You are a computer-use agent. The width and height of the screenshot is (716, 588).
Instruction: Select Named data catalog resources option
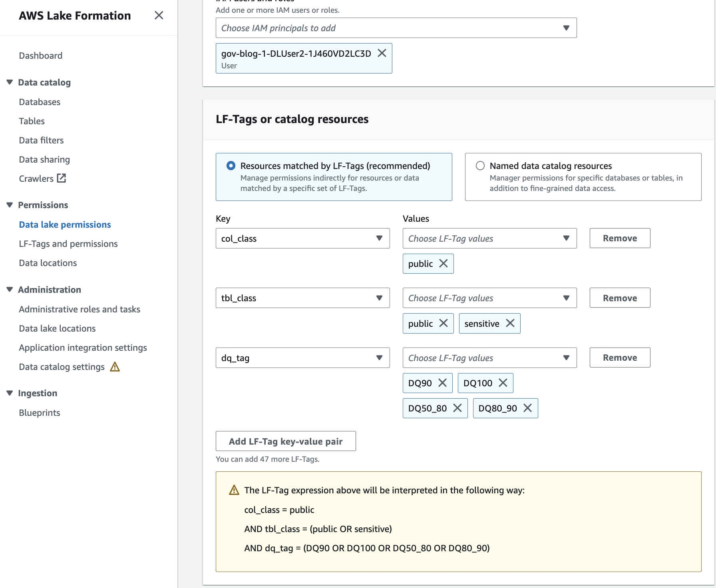480,166
